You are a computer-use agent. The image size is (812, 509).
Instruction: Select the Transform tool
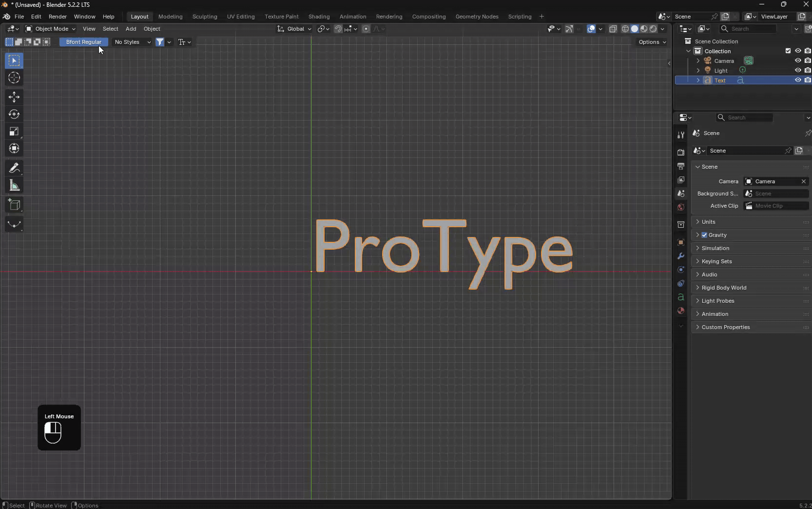14,148
